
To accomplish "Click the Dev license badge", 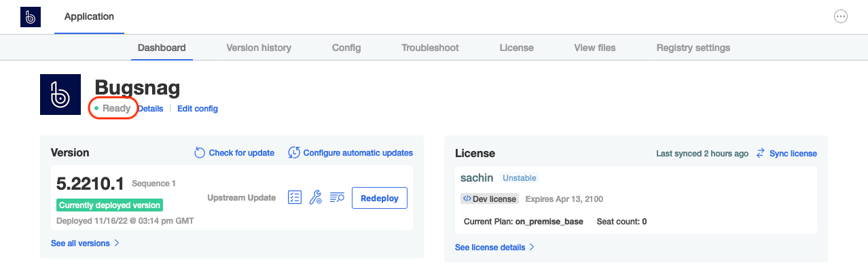I will [x=490, y=199].
